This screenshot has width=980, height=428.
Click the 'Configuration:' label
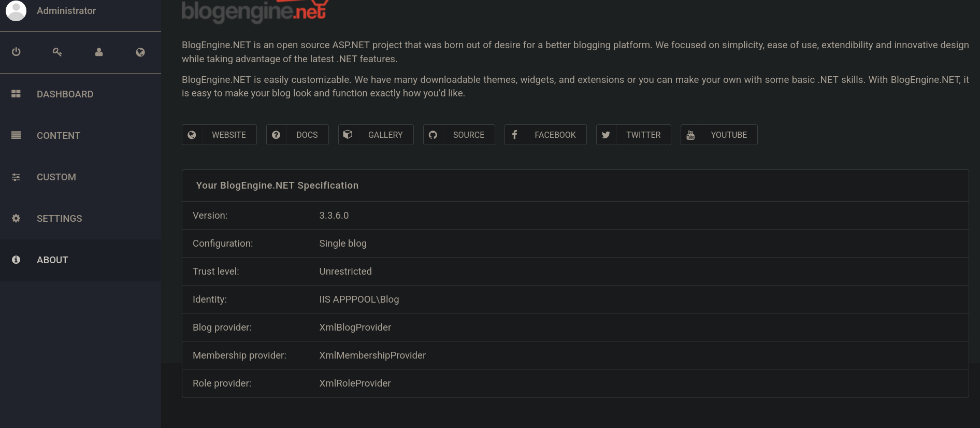pos(223,244)
